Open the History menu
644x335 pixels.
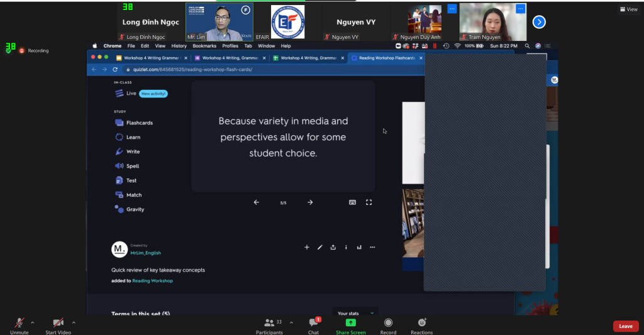tap(179, 46)
